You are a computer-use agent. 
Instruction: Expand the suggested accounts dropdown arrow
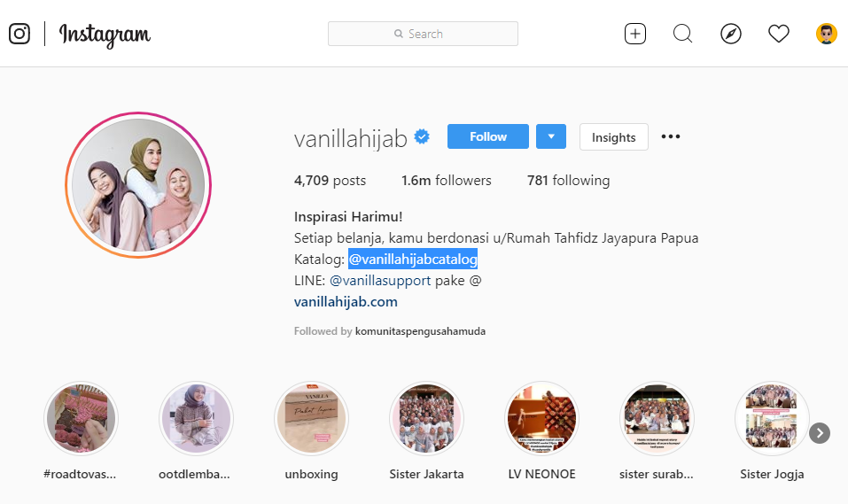[x=551, y=136]
